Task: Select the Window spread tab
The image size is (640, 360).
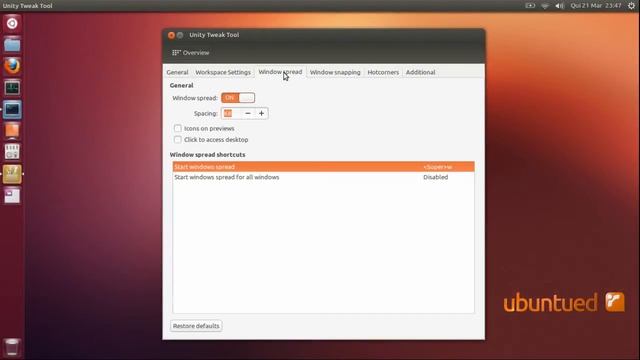Action: pyautogui.click(x=280, y=72)
